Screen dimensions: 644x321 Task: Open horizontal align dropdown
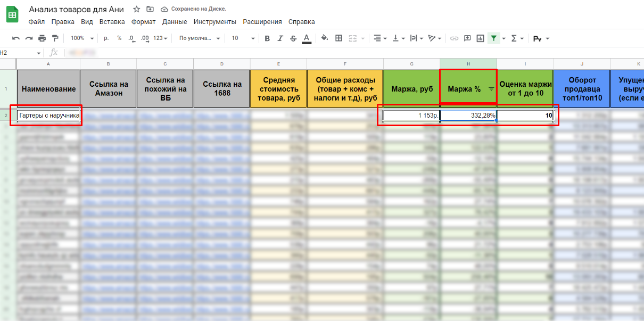[x=380, y=38]
